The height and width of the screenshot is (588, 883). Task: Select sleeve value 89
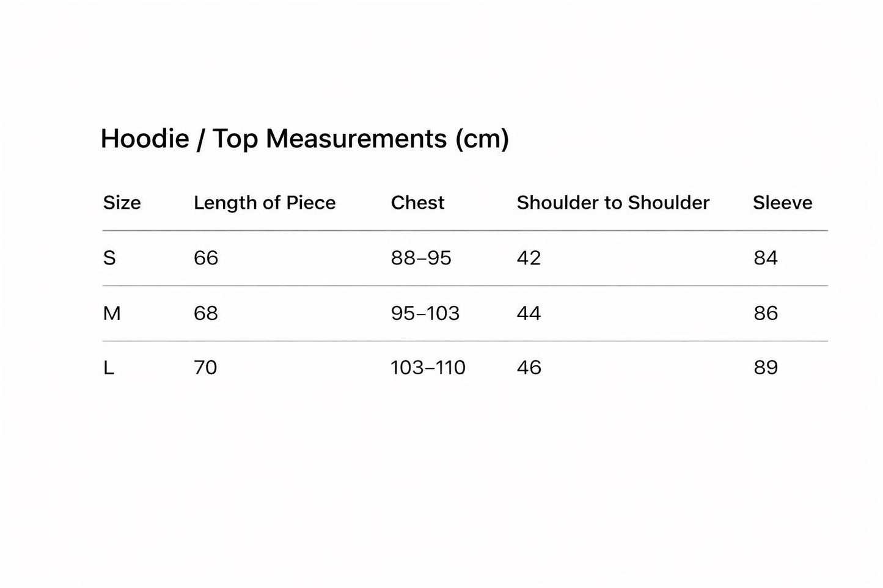tap(766, 368)
